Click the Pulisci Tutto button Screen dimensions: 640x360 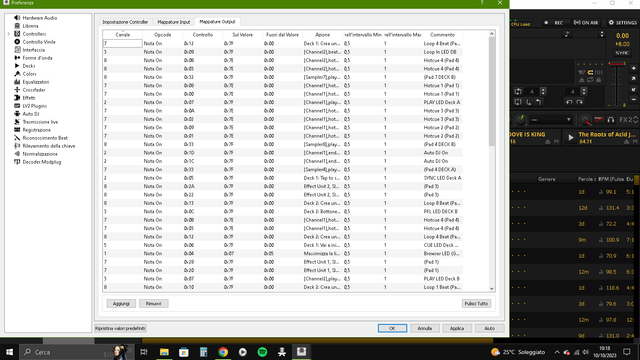476,304
